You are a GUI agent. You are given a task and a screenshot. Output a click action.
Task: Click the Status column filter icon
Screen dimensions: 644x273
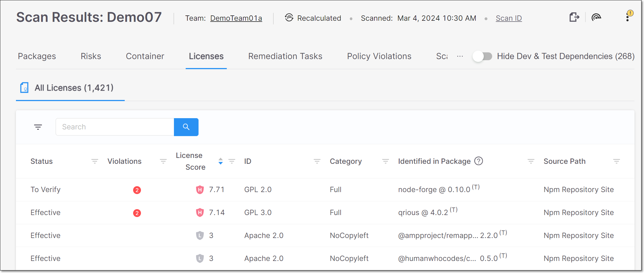click(x=95, y=161)
